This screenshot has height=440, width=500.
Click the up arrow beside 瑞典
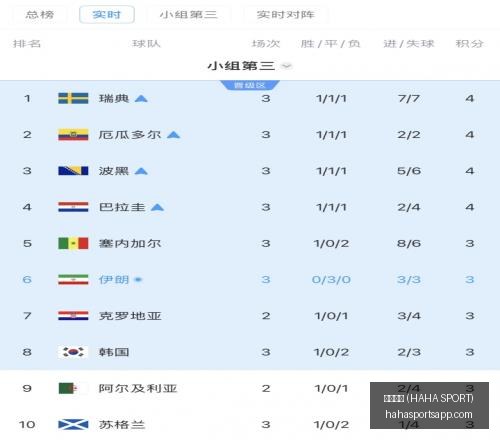(141, 99)
